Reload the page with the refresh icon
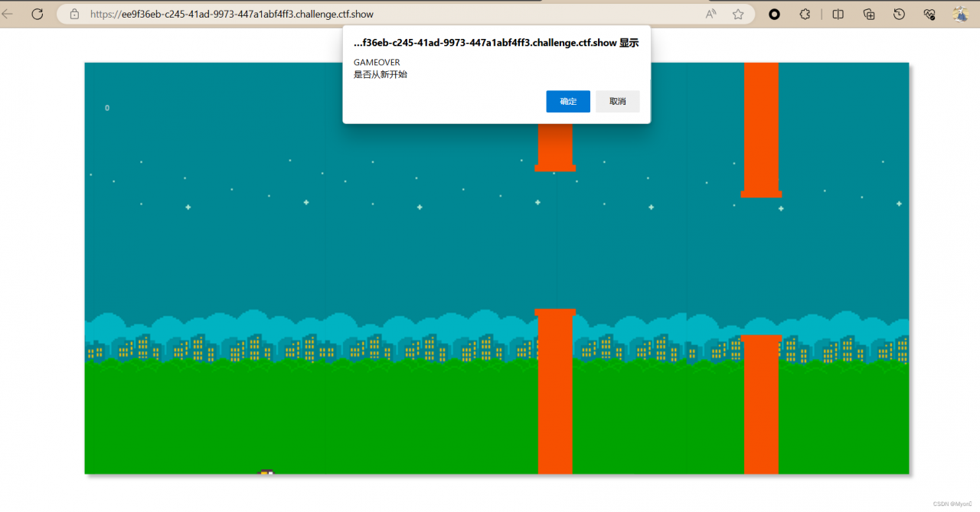Viewport: 980px width, 512px height. [x=37, y=14]
